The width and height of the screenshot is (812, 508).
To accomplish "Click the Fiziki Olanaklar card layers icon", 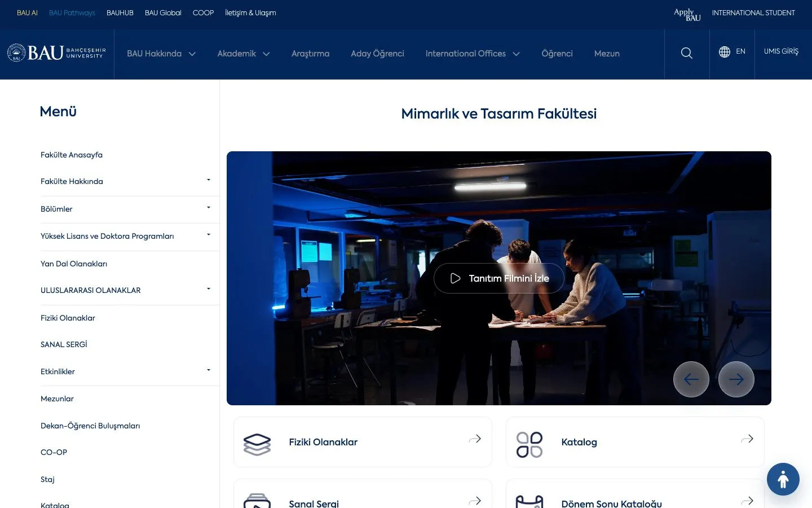I will (x=257, y=444).
